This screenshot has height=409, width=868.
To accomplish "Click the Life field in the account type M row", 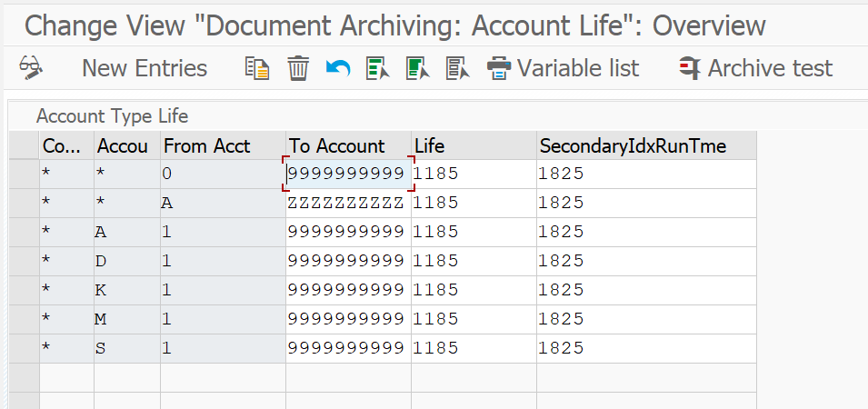I will [473, 319].
